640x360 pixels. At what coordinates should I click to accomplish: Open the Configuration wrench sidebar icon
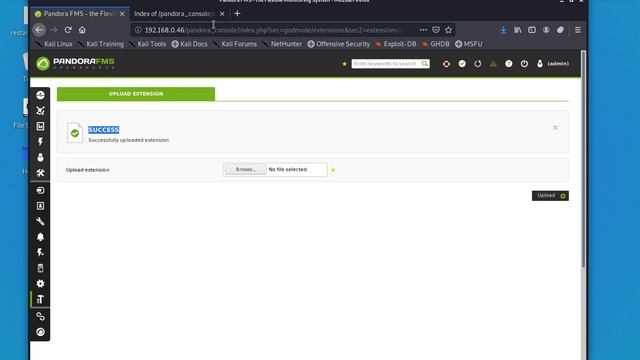(x=40, y=221)
